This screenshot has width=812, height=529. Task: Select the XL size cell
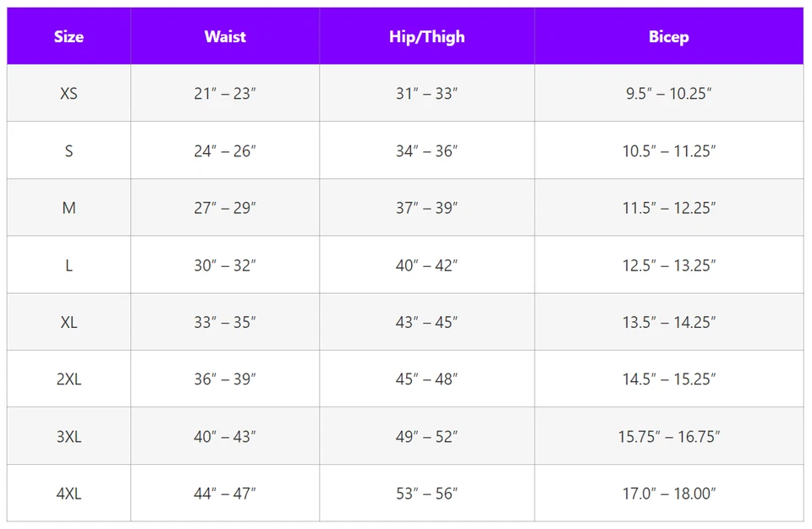69,322
